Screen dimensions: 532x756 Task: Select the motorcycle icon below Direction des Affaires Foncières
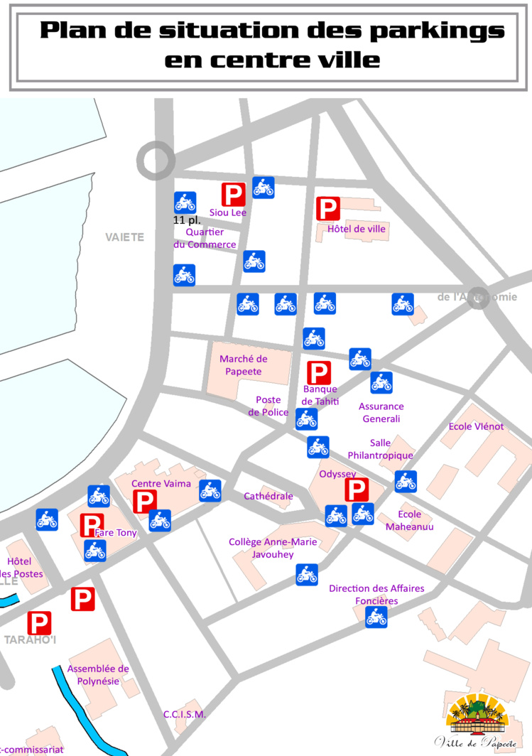(376, 617)
